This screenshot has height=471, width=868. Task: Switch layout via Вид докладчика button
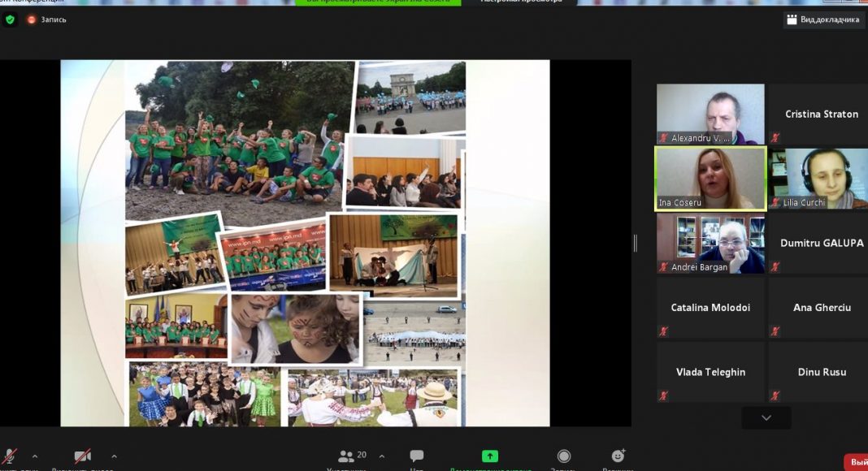[823, 19]
